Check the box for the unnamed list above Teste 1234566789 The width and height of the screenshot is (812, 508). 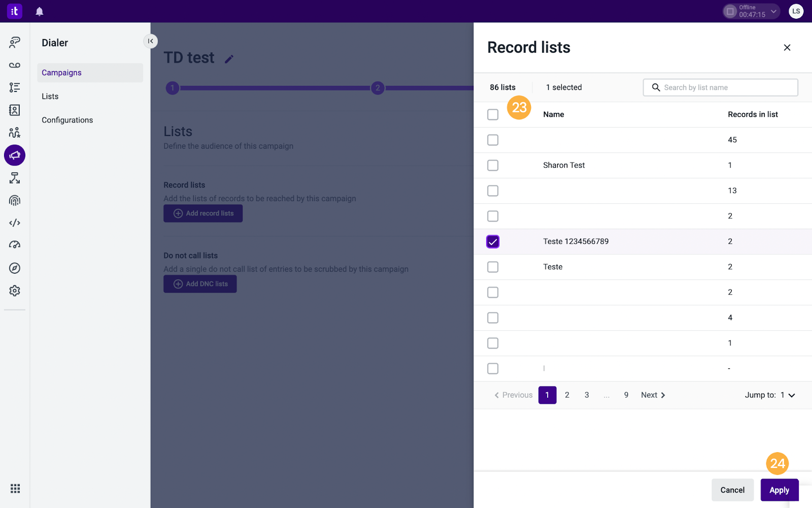click(x=493, y=216)
